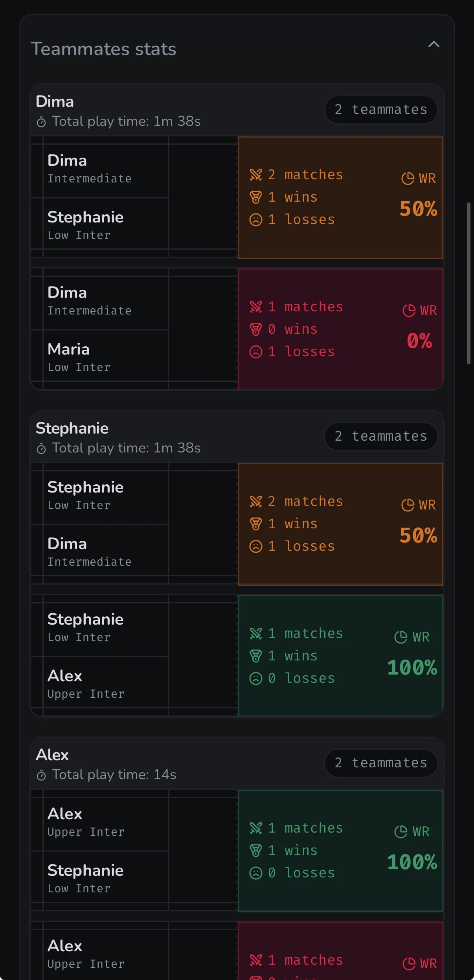Click the '2 teammates' badge on Dima's card
Screen dimensions: 474x980
380,110
